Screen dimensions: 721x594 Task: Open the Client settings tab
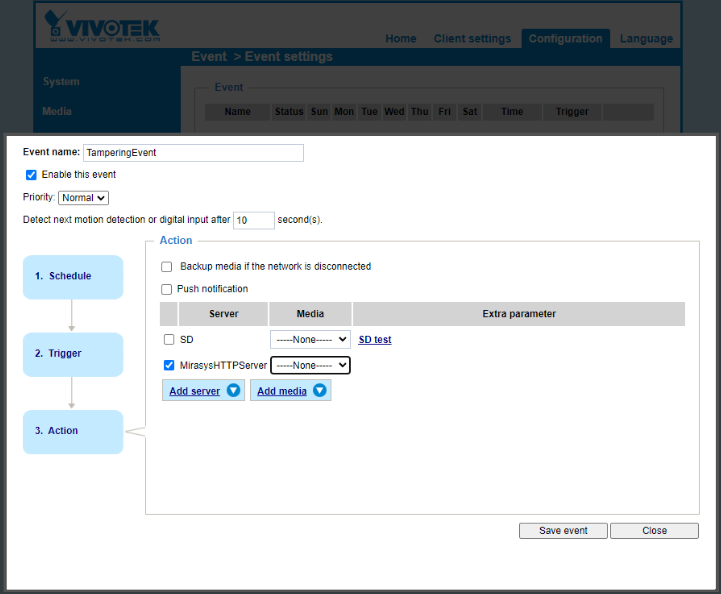coord(472,39)
